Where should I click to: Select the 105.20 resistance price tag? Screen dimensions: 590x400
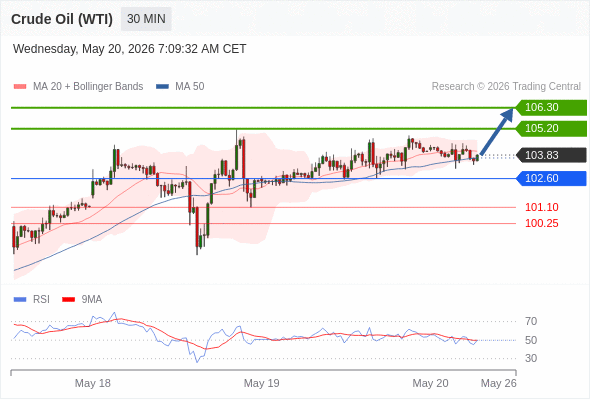(x=551, y=128)
